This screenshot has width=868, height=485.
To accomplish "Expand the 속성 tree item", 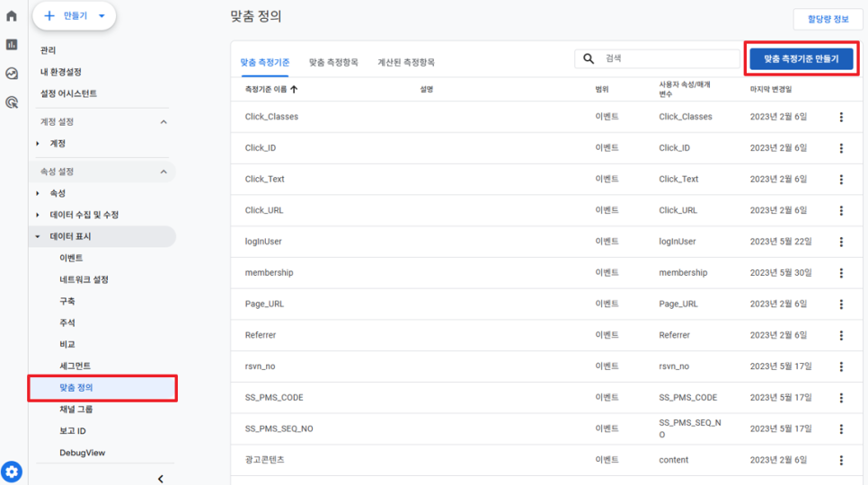I will coord(38,193).
